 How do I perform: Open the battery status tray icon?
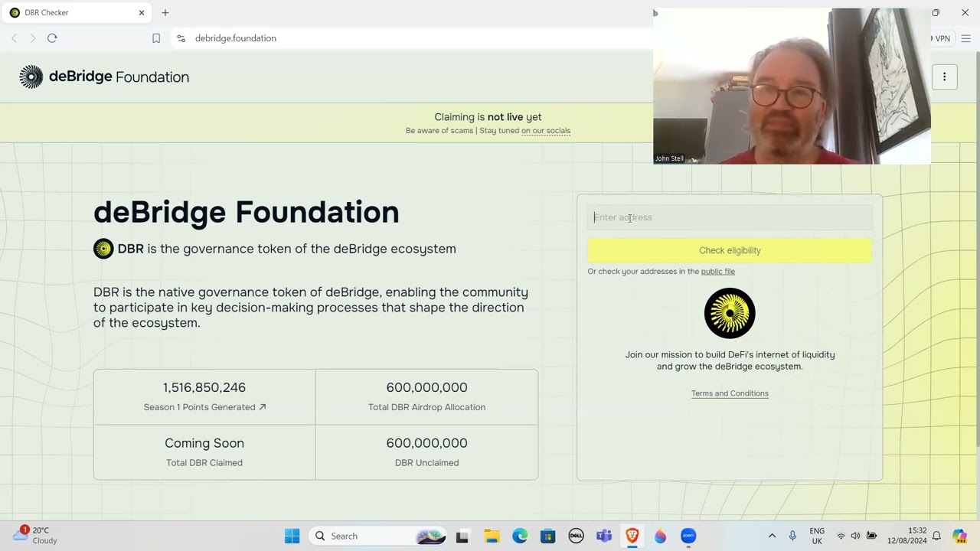(x=871, y=536)
